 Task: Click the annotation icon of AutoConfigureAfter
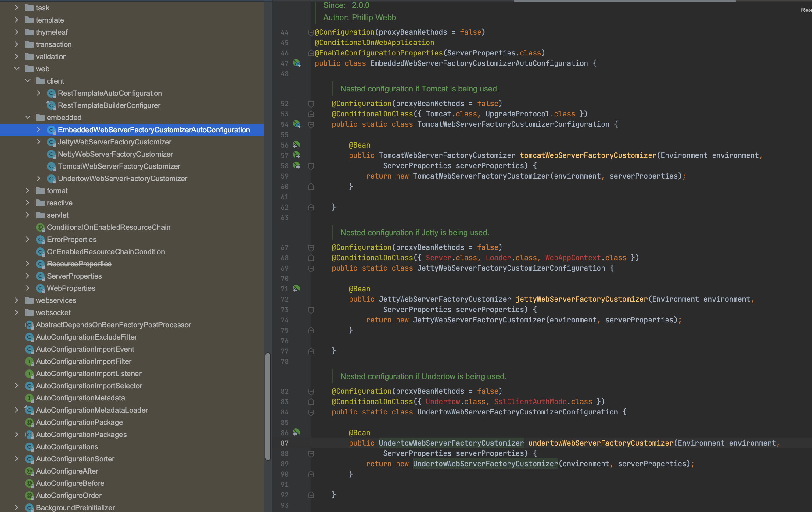tap(29, 471)
